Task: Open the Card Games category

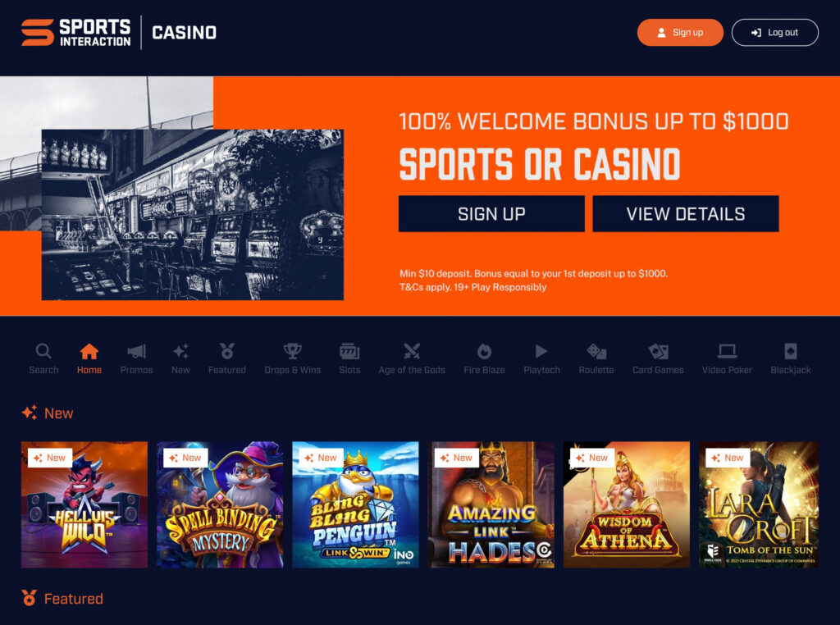Action: click(x=658, y=358)
